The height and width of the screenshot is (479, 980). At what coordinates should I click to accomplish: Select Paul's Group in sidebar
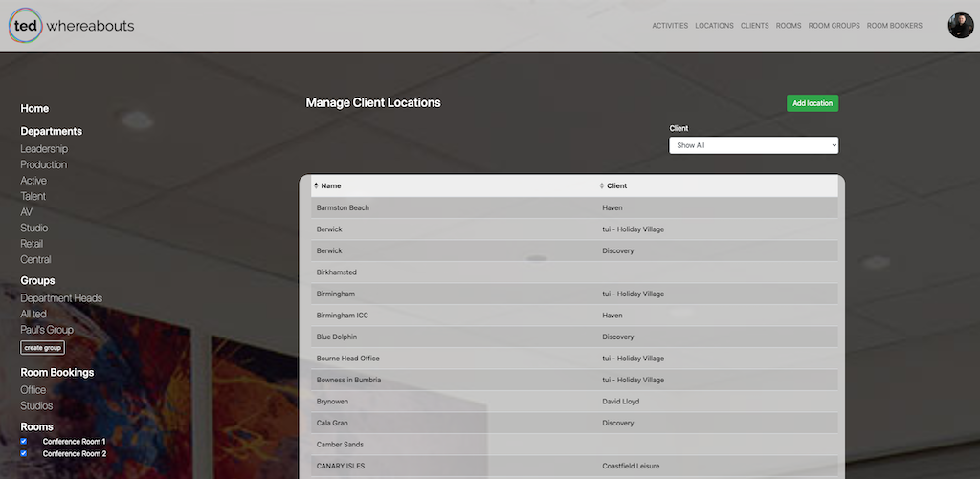pos(47,330)
